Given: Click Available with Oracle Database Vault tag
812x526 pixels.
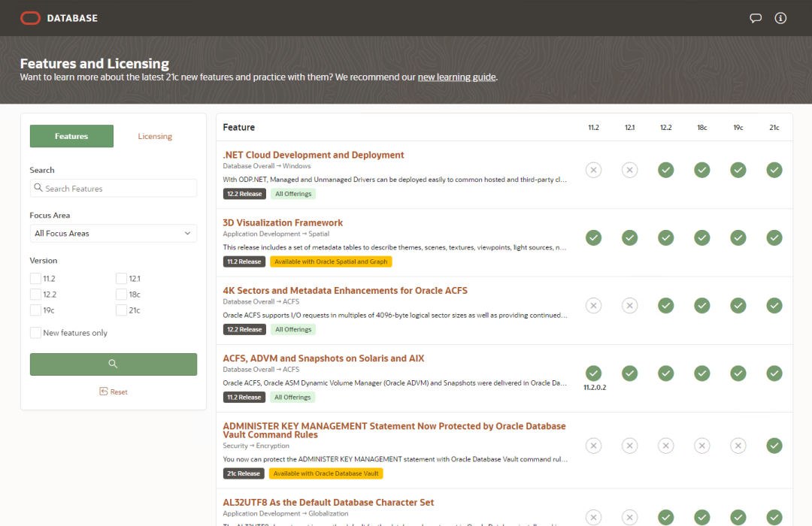Looking at the screenshot, I should [326, 473].
